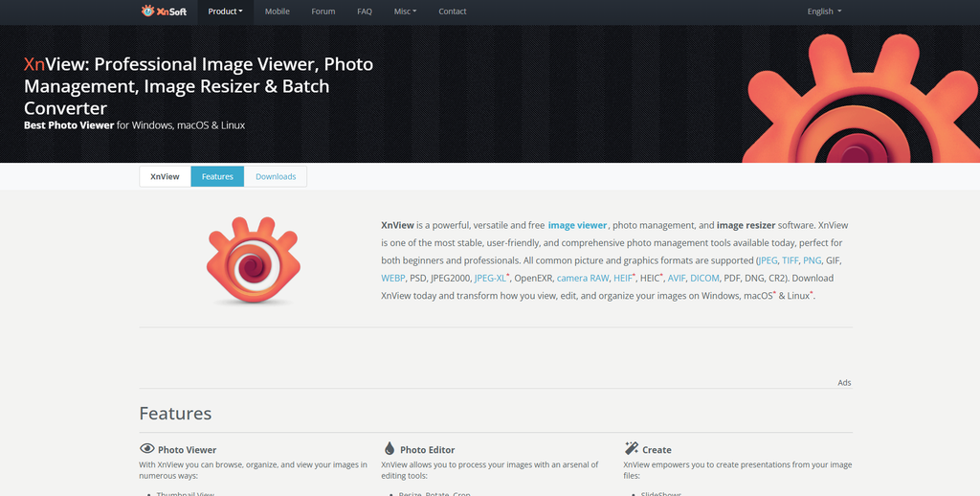Go to the Mobile page
Viewport: 980px width, 496px height.
pos(277,11)
